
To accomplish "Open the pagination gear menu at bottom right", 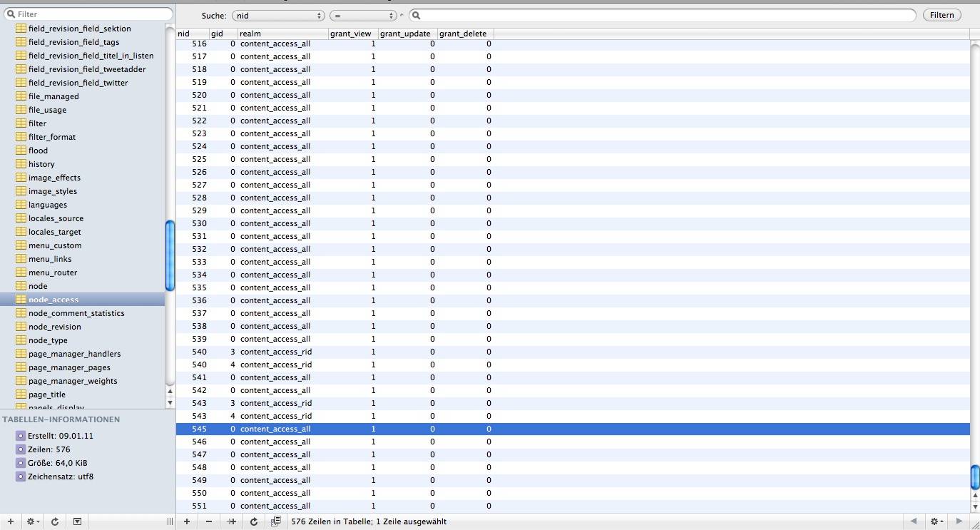I will [934, 521].
